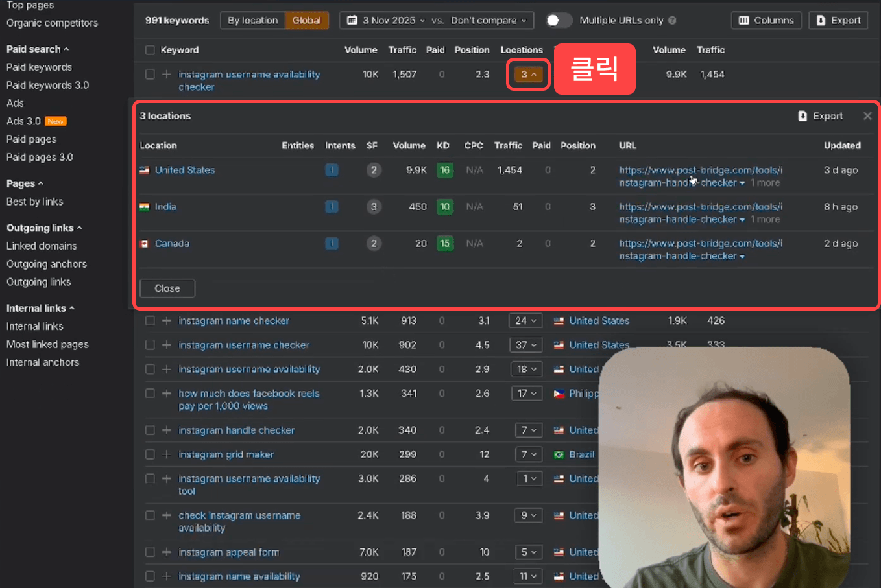Open Internal anchors in the sidebar
This screenshot has height=588, width=881.
click(x=43, y=363)
